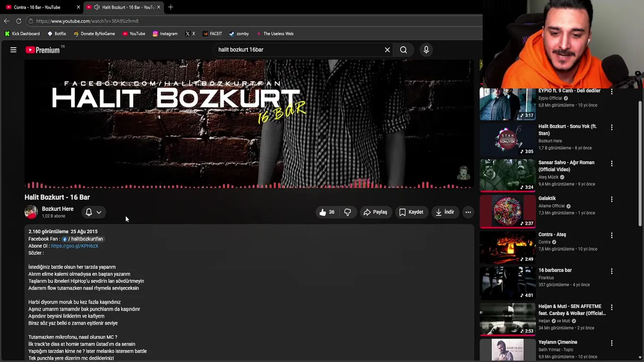Click the page vertical scrollbar thumb
The image size is (644, 362).
[640, 163]
